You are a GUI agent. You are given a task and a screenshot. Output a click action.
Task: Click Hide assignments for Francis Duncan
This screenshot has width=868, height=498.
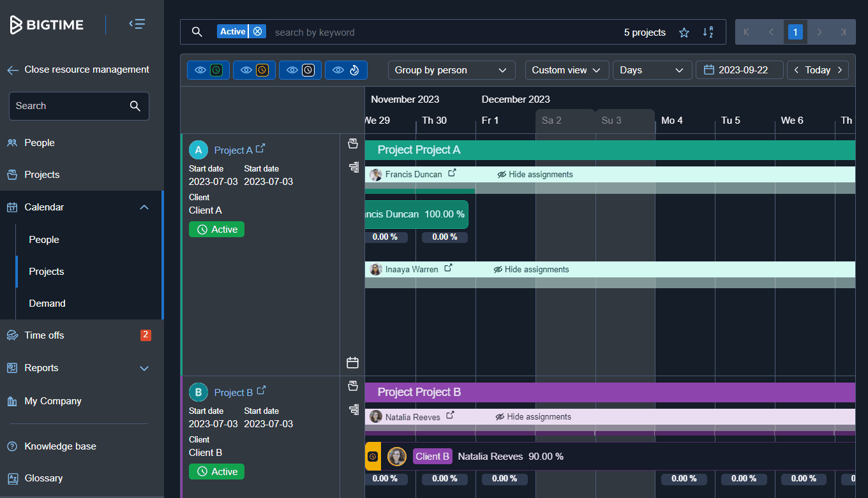535,174
